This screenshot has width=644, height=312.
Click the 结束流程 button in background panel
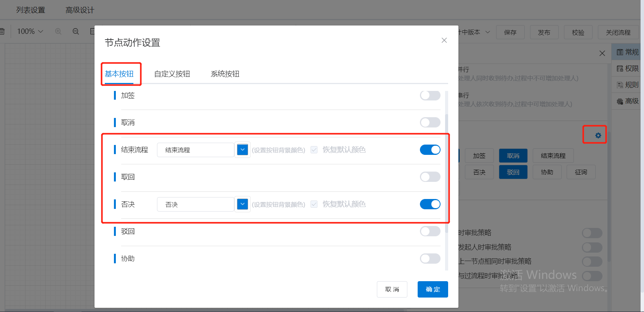click(x=553, y=156)
